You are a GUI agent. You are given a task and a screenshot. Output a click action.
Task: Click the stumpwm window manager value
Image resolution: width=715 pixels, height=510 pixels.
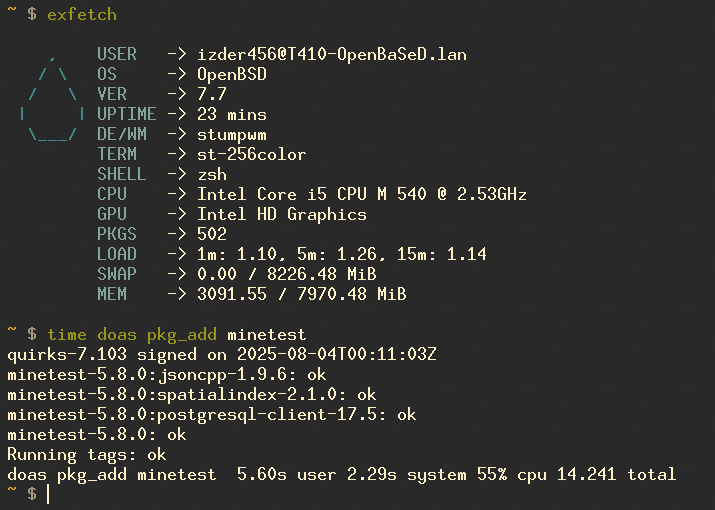[232, 135]
